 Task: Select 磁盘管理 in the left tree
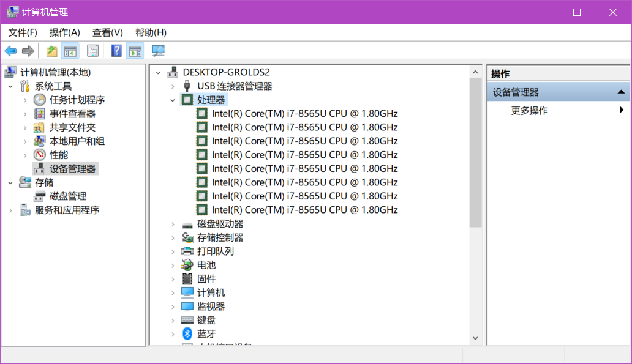tap(68, 196)
